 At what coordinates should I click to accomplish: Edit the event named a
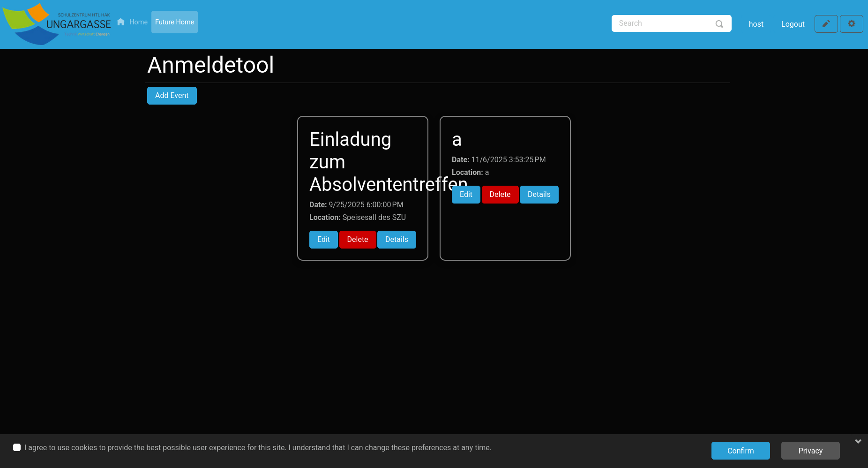(466, 195)
